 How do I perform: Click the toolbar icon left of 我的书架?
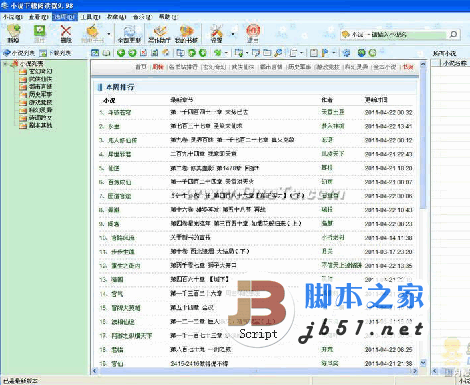[159, 33]
